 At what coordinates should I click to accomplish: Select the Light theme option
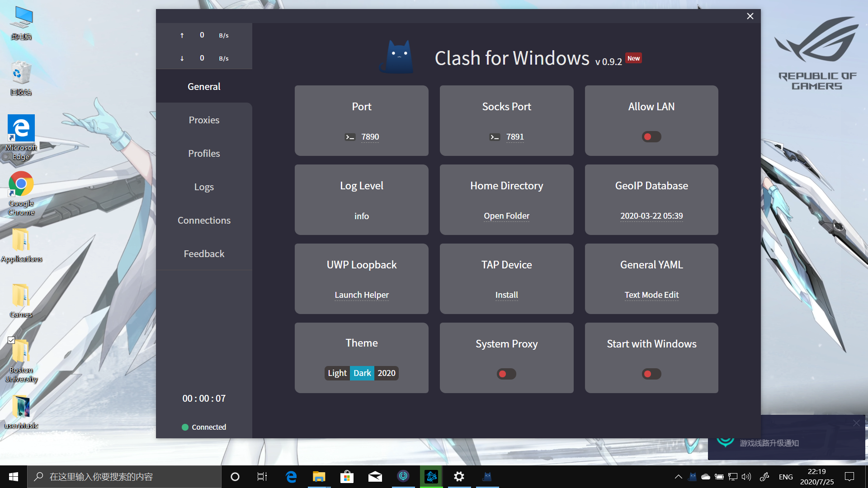click(x=337, y=373)
